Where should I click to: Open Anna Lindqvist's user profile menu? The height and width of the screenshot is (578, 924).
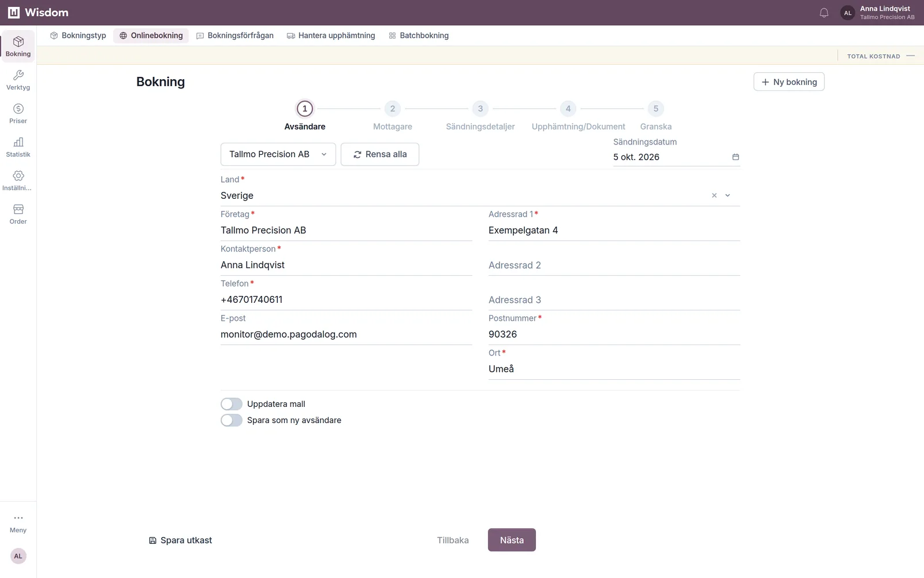tap(878, 13)
